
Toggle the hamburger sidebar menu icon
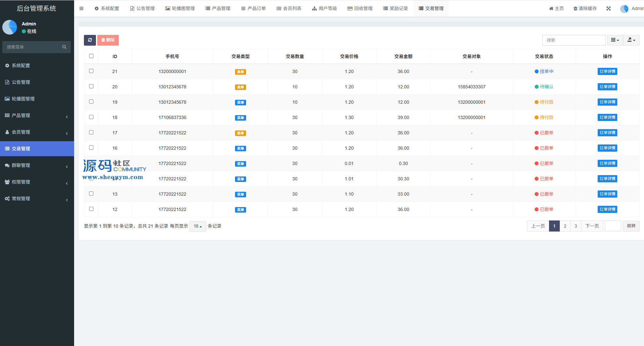point(81,8)
